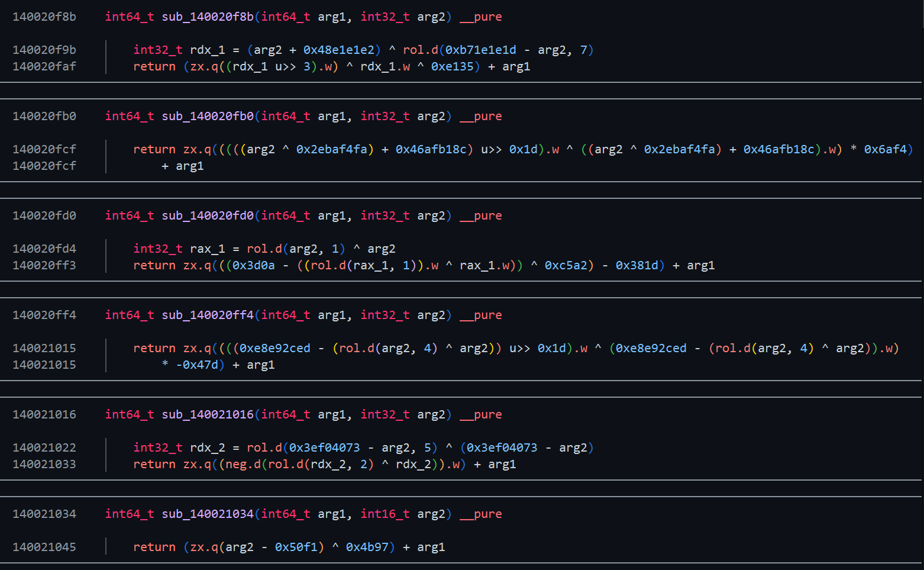
Task: Click the int16_t type of arg2
Action: pos(385,514)
